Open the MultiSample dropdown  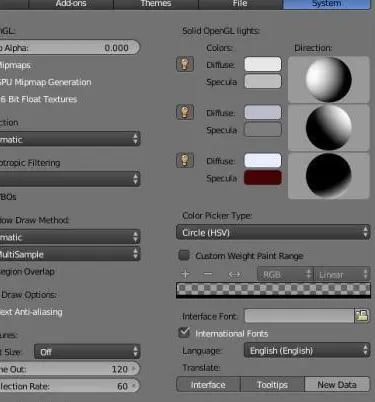[70, 254]
